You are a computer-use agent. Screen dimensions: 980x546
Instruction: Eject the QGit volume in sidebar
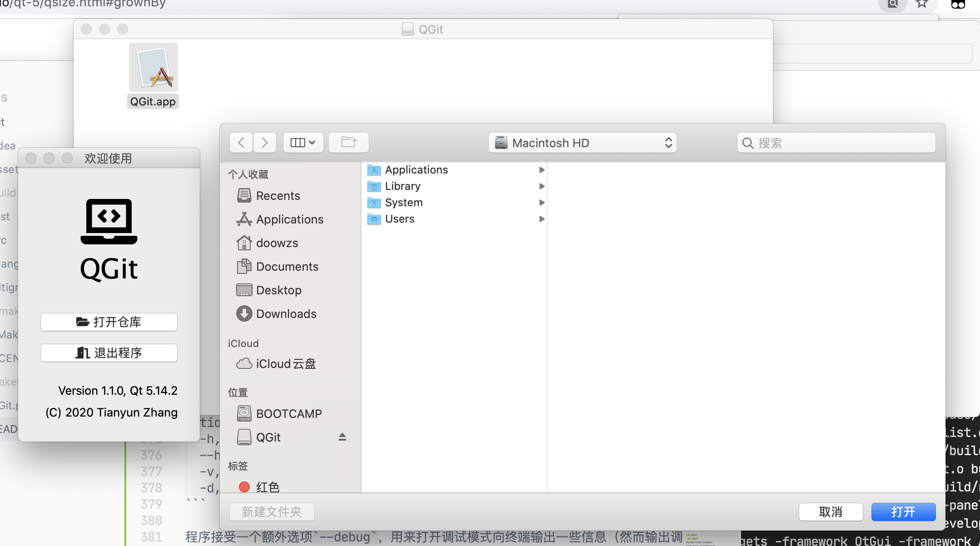[342, 437]
